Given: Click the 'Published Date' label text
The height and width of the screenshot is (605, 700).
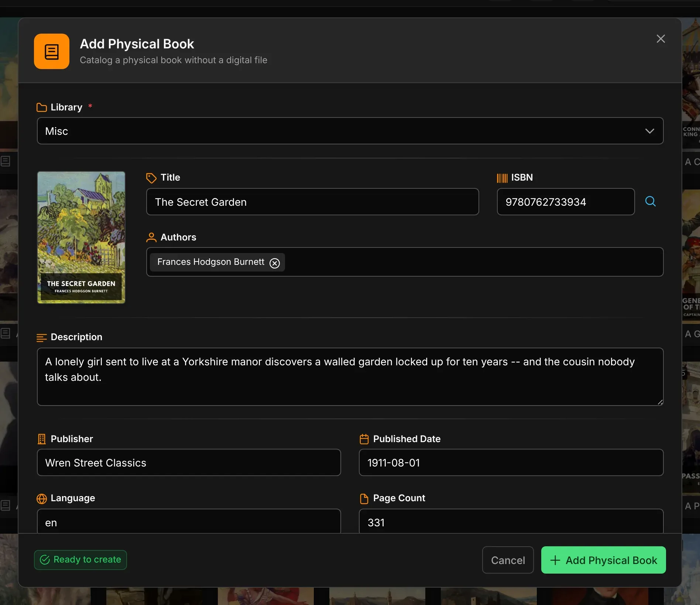Looking at the screenshot, I should (x=407, y=439).
